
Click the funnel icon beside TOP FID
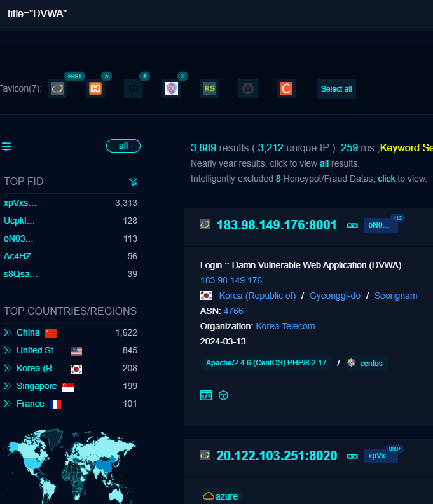pyautogui.click(x=133, y=182)
